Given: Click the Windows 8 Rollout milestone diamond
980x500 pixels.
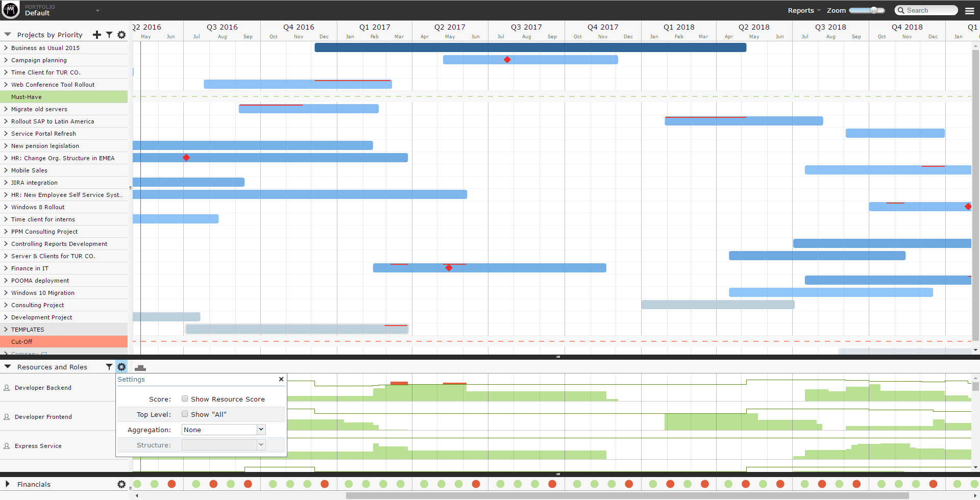Looking at the screenshot, I should pos(968,207).
